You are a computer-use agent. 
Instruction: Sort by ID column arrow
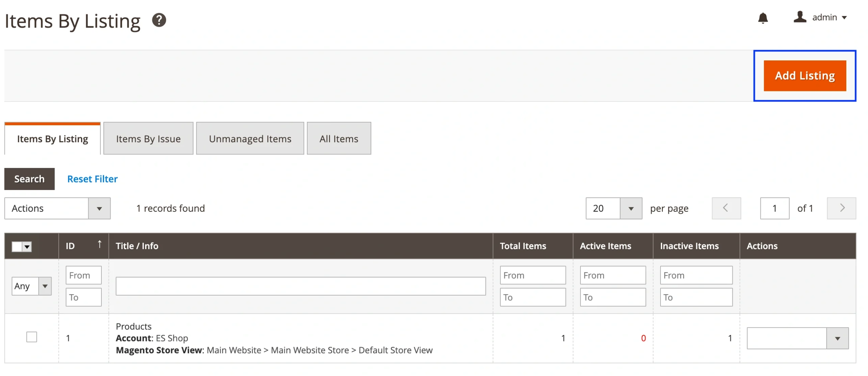[99, 244]
